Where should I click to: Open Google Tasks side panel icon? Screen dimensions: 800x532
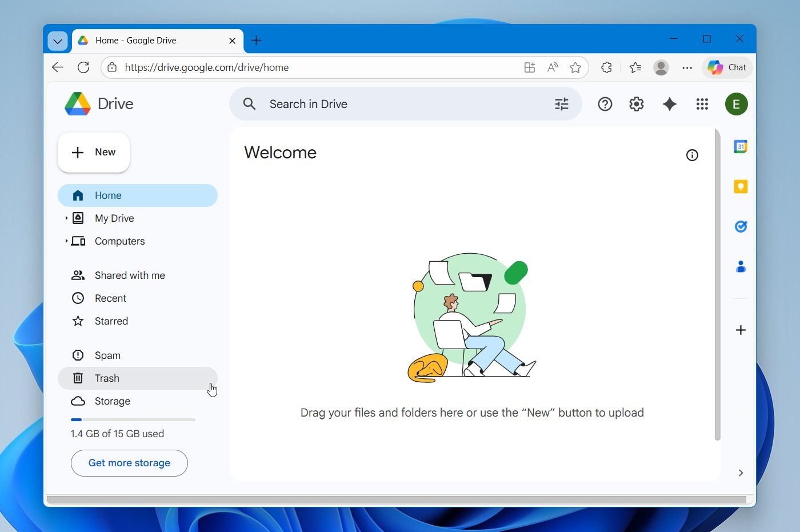coord(741,227)
